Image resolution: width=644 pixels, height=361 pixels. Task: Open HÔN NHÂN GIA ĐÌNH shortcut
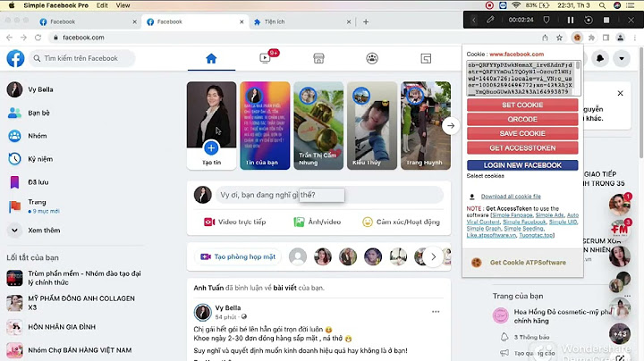coord(51,327)
